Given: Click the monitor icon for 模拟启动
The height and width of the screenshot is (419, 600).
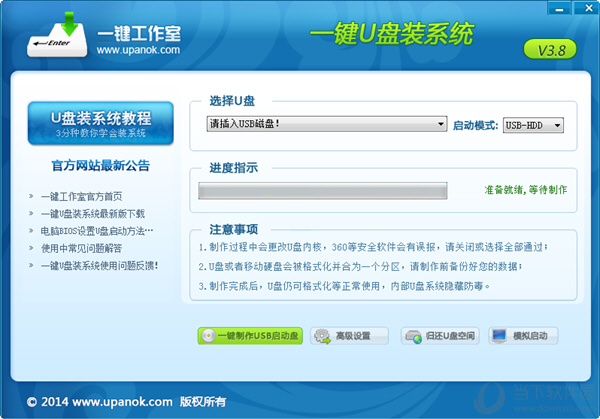Looking at the screenshot, I should (499, 336).
